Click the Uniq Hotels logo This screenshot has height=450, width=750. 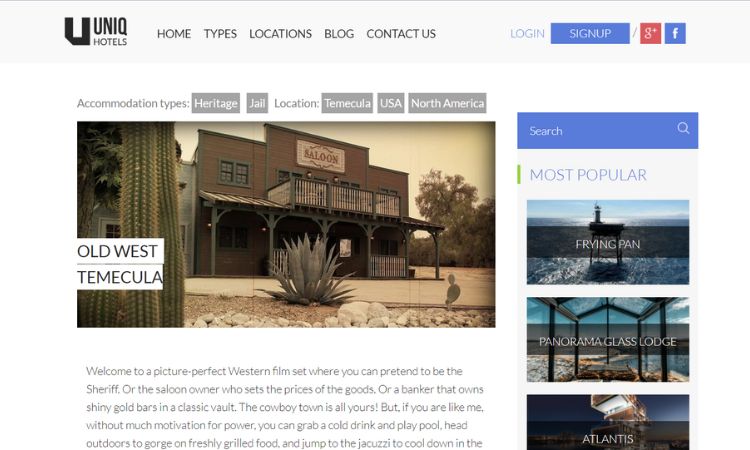click(96, 32)
